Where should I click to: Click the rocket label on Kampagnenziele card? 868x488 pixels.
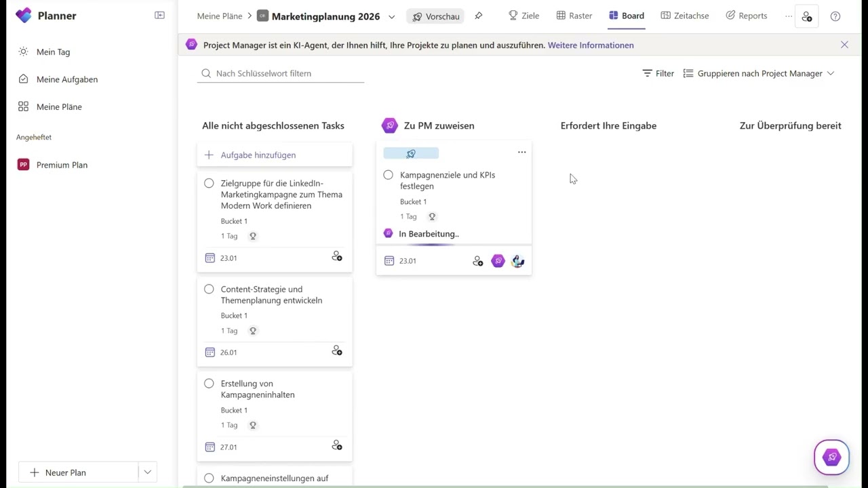411,154
